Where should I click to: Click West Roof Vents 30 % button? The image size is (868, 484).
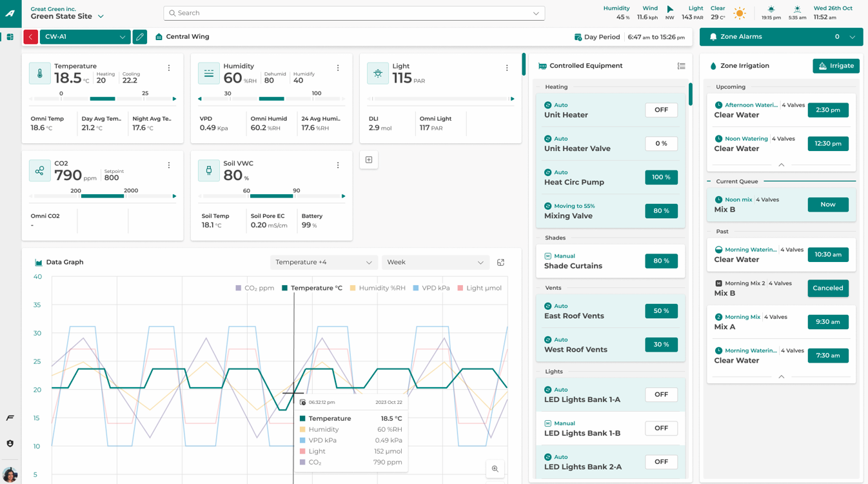661,345
